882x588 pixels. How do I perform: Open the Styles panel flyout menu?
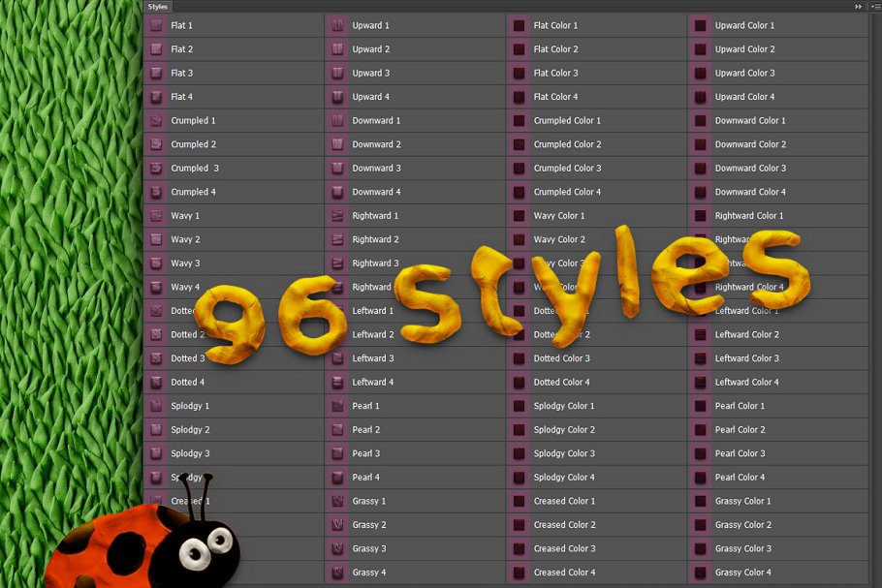874,6
